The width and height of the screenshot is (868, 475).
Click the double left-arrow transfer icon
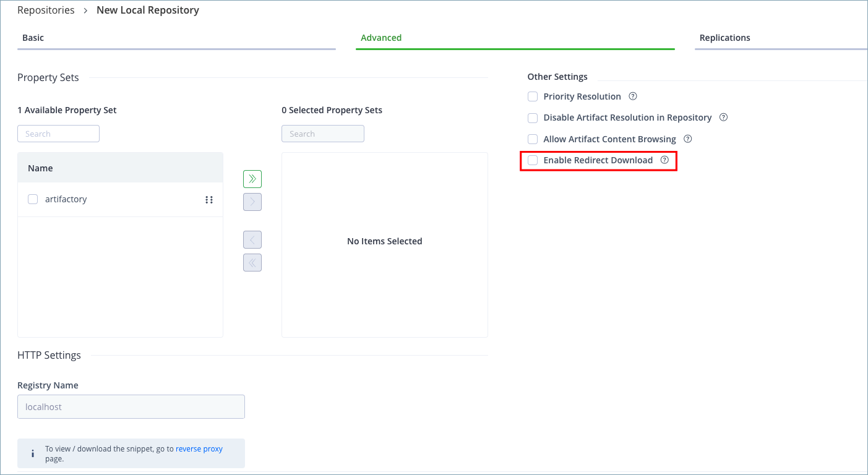(x=252, y=262)
